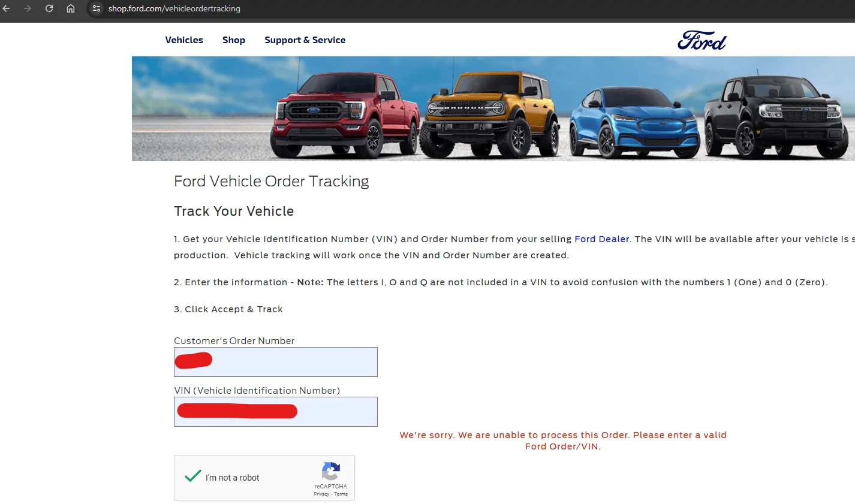
Task: Go back using the browser back arrow
Action: (7, 8)
